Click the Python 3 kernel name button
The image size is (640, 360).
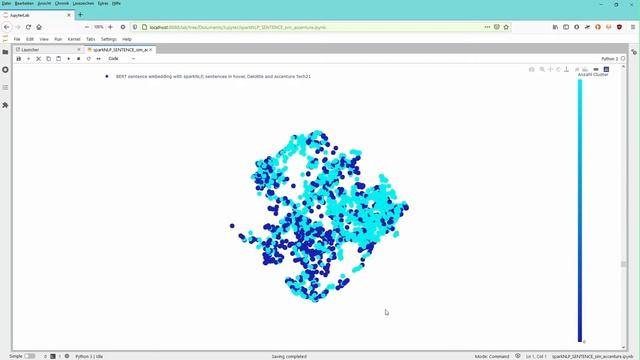tap(609, 59)
